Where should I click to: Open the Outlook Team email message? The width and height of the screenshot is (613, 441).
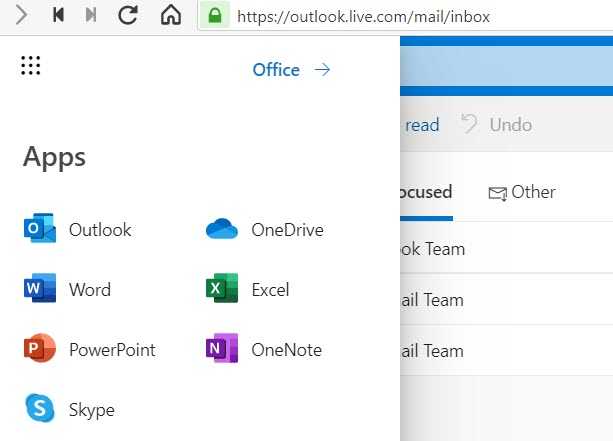[x=507, y=248]
